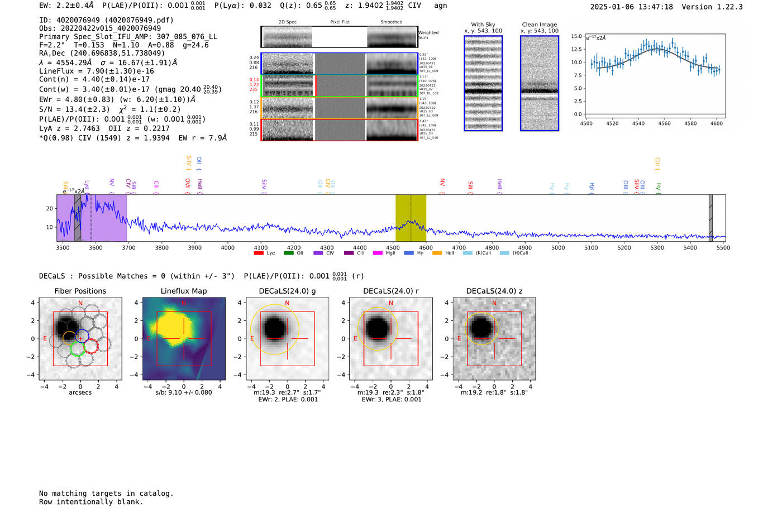Select the orange-bordered fiber spectrum row
The image size is (782, 532).
tap(339, 108)
